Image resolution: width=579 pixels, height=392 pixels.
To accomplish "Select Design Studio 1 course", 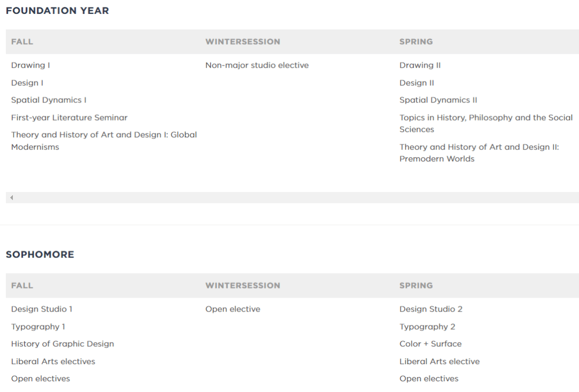I will click(42, 309).
